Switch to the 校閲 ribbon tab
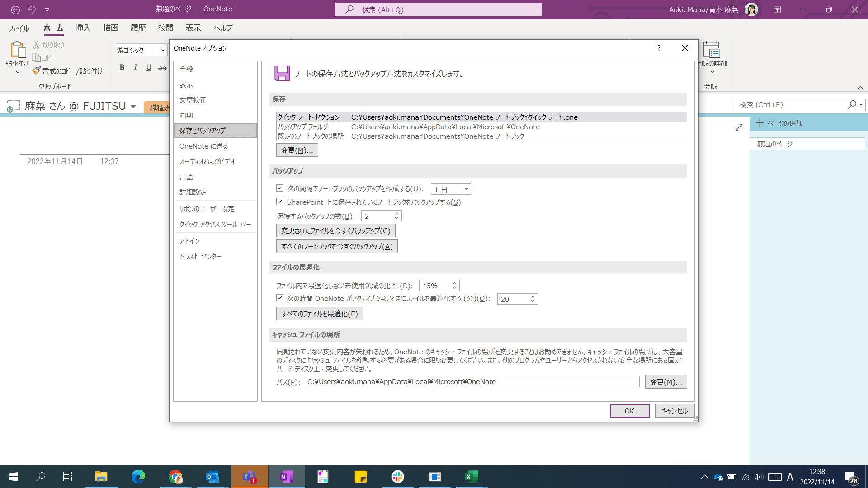Screen dimensions: 868x488 coord(165,28)
